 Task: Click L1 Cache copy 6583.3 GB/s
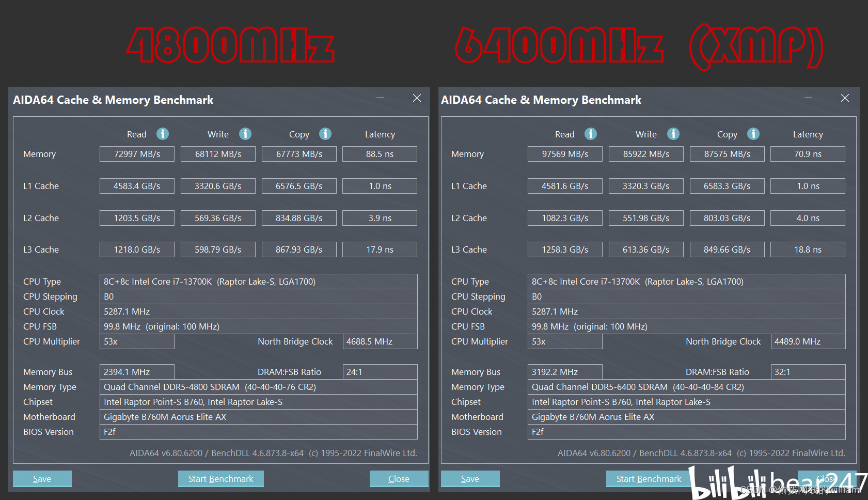click(x=727, y=186)
